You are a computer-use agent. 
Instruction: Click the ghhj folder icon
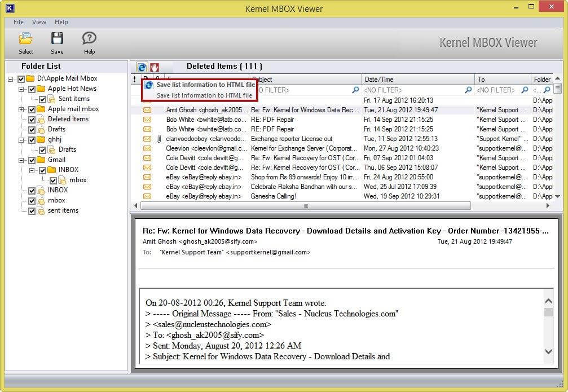[x=41, y=139]
